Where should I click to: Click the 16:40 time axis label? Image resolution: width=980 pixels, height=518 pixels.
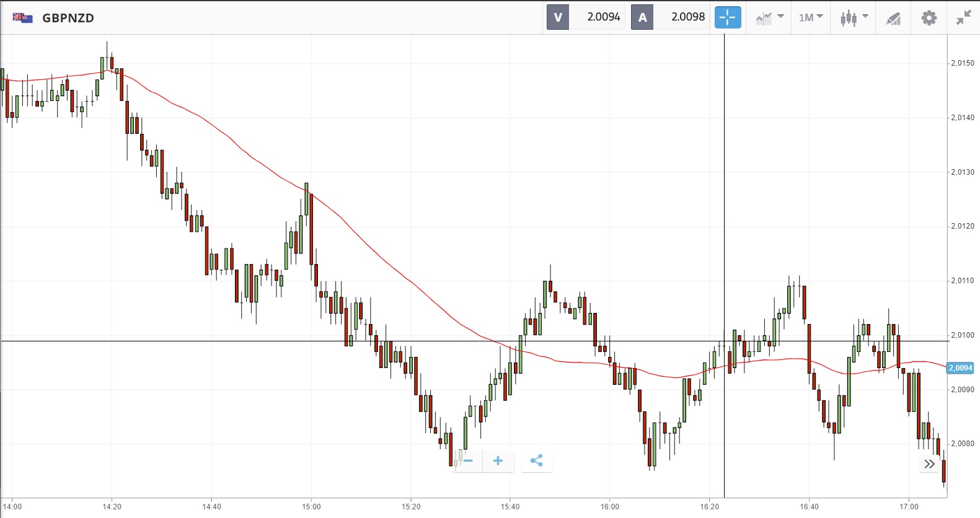[809, 507]
